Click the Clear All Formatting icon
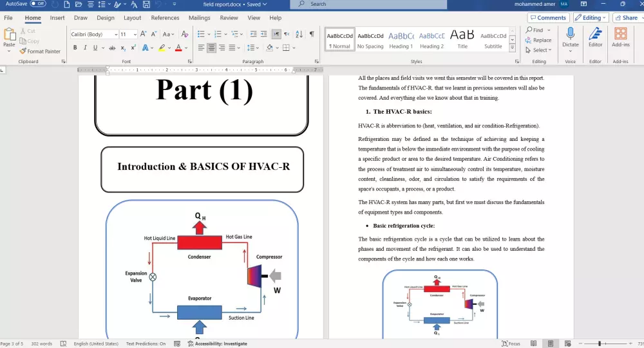The image size is (644, 348). point(185,34)
